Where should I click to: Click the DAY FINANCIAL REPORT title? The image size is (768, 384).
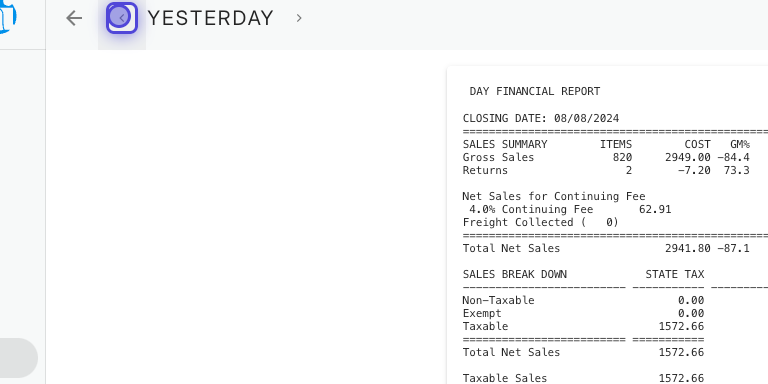(x=535, y=91)
